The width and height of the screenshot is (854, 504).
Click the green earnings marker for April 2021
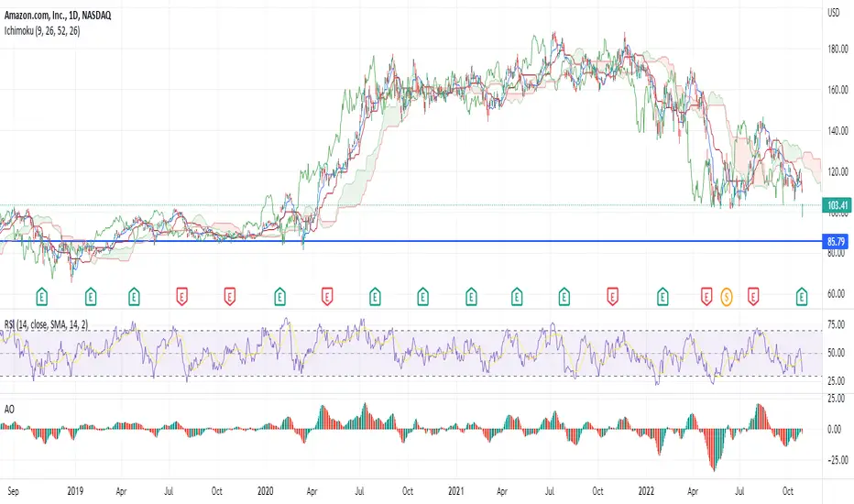pos(517,297)
